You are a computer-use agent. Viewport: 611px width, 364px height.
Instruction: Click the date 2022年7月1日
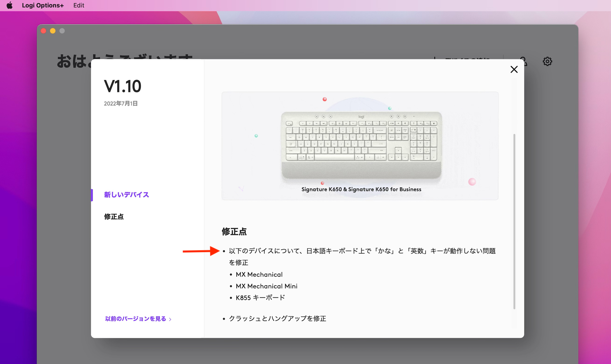121,103
